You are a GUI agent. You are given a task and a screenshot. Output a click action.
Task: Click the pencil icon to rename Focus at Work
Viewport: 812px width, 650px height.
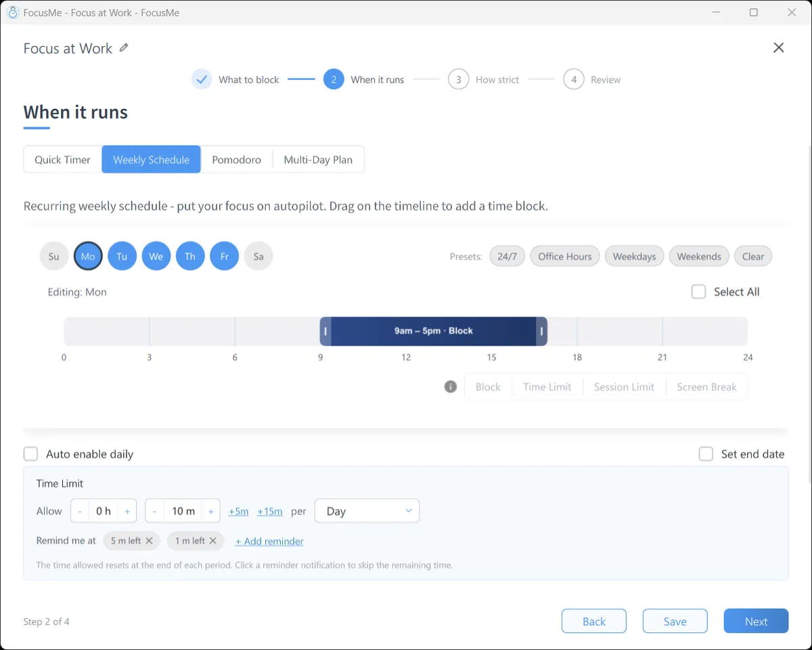[124, 48]
